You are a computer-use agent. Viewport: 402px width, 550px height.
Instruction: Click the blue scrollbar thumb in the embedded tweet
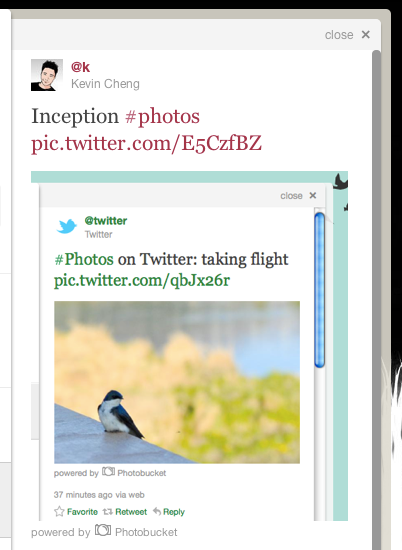tap(319, 290)
